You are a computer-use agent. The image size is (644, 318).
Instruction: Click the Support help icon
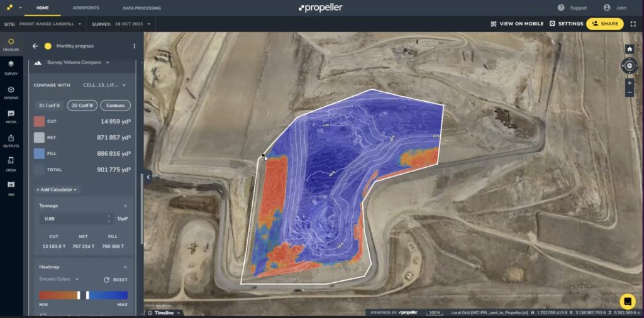coord(561,8)
